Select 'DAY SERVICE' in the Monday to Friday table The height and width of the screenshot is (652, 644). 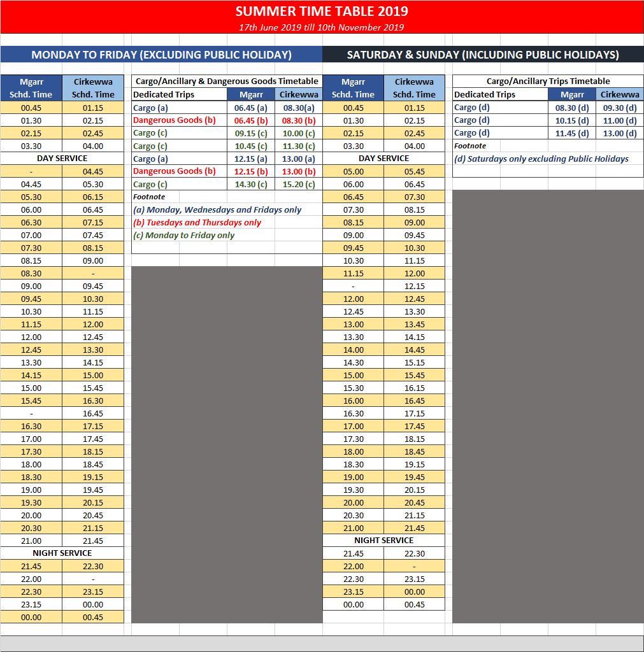point(62,159)
